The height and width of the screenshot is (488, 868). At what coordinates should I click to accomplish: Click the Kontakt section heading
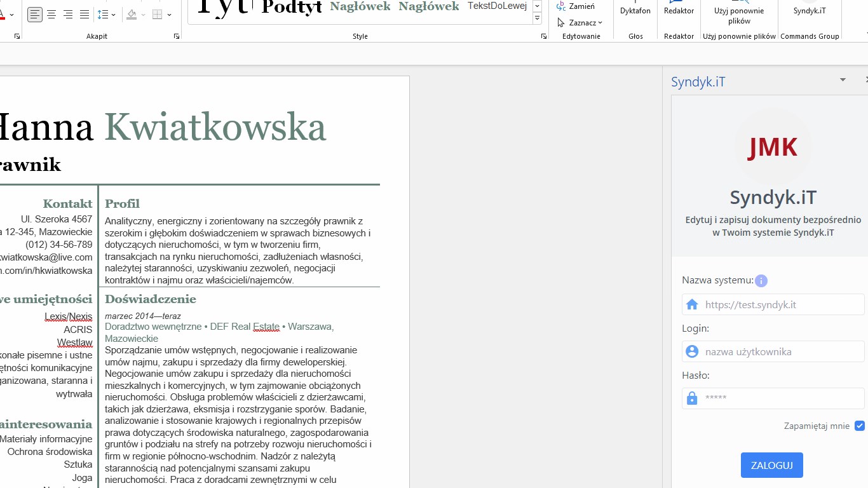[x=67, y=203]
